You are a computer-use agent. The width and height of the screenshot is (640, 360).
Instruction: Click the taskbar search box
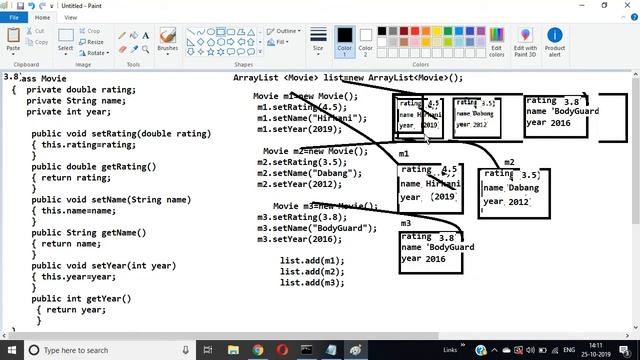click(109, 350)
